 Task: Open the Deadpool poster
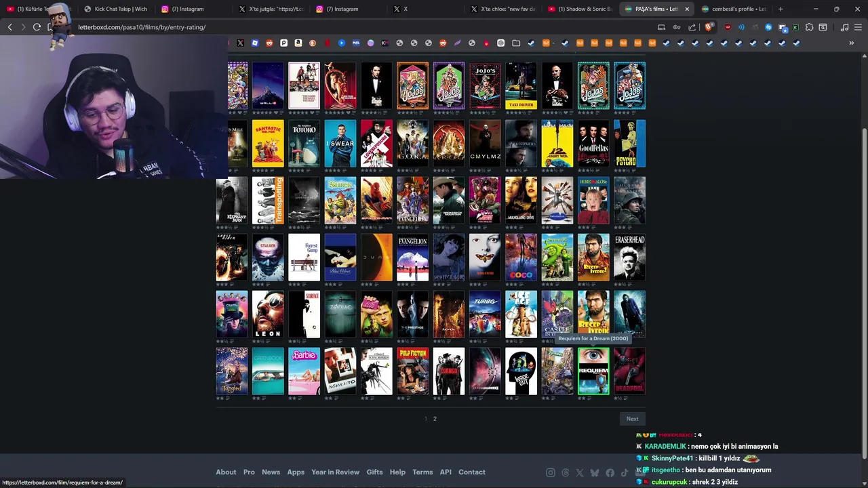point(629,371)
